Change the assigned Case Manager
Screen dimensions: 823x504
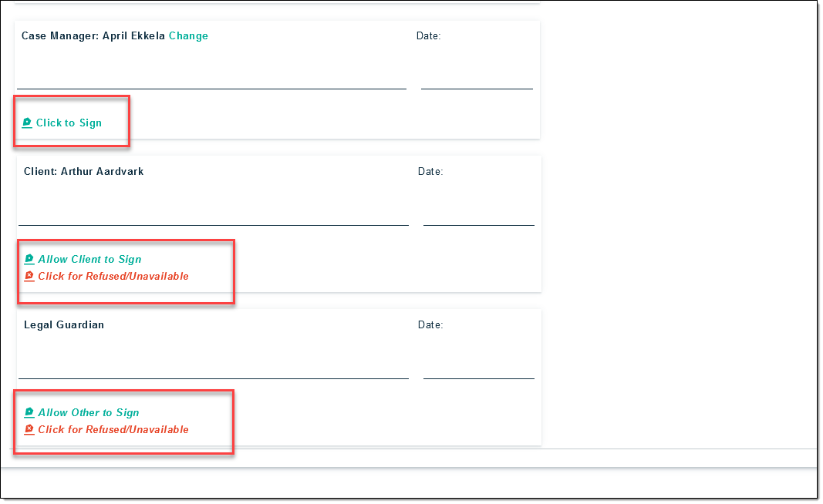188,36
